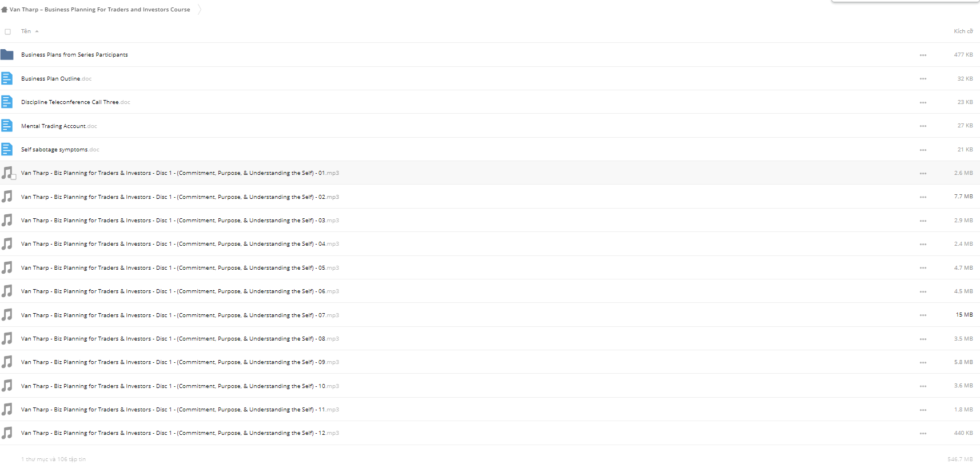This screenshot has width=980, height=468.
Task: Open Discipline Teleconference Call Three.doc
Action: tap(75, 102)
